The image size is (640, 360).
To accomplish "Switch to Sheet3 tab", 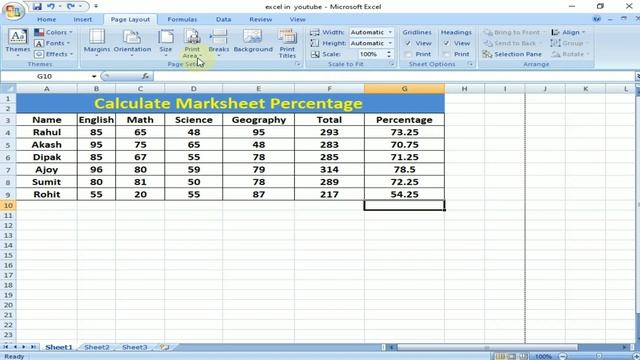I will pyautogui.click(x=134, y=347).
